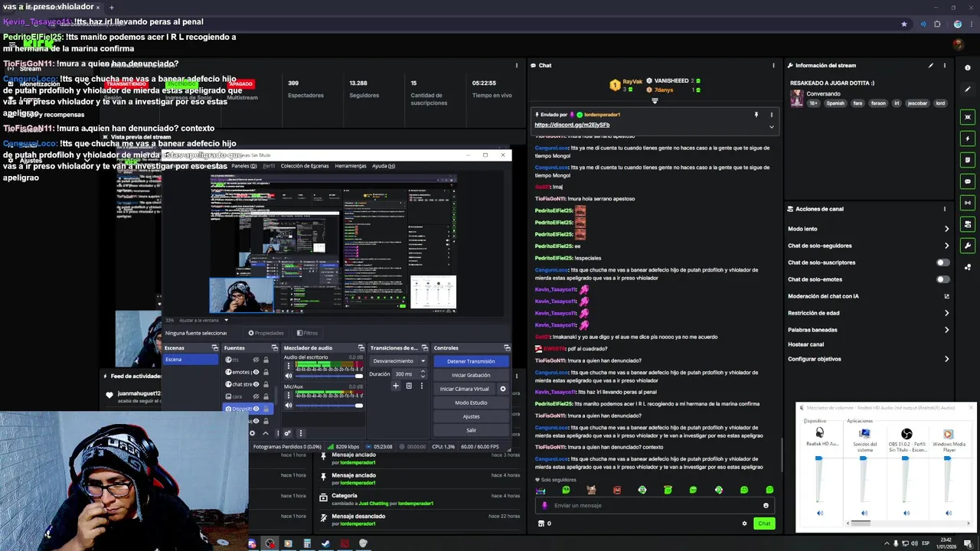This screenshot has width=980, height=551.
Task: Select Escena in the Escenas list
Action: coord(191,360)
